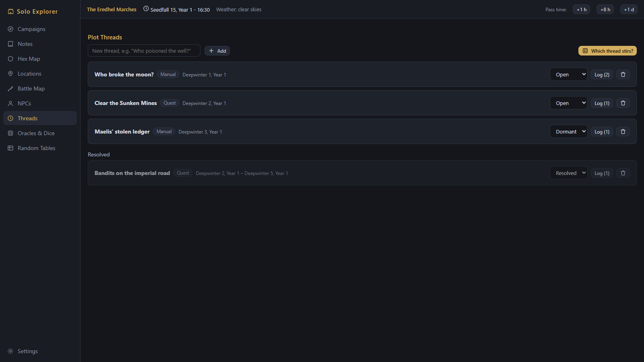Click the dice icon for Oracles & Dice
Viewport: 644px width, 362px height.
click(10, 133)
